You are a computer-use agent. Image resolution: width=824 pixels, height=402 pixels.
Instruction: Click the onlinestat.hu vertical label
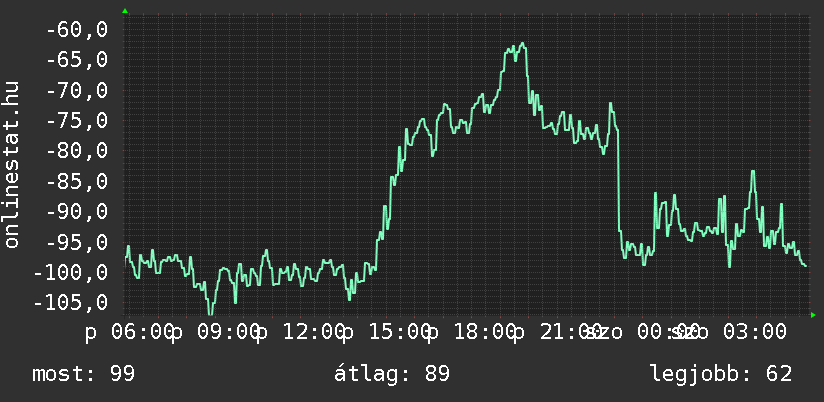tap(13, 165)
